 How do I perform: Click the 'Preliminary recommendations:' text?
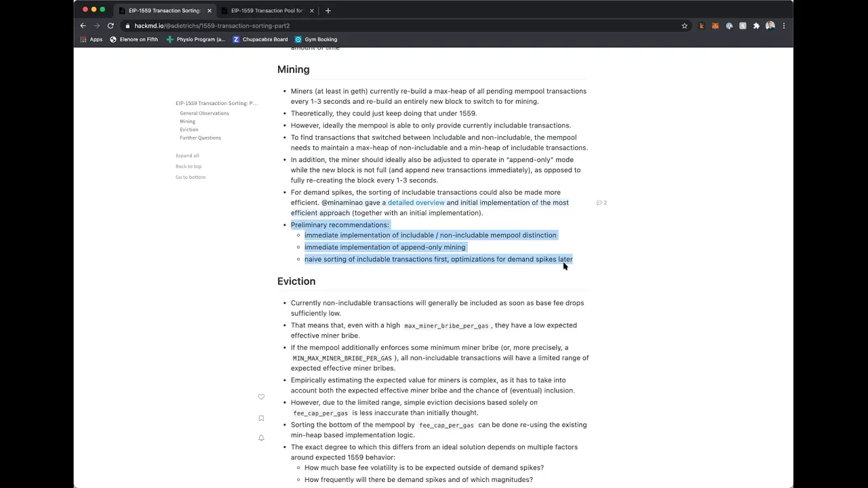[340, 225]
